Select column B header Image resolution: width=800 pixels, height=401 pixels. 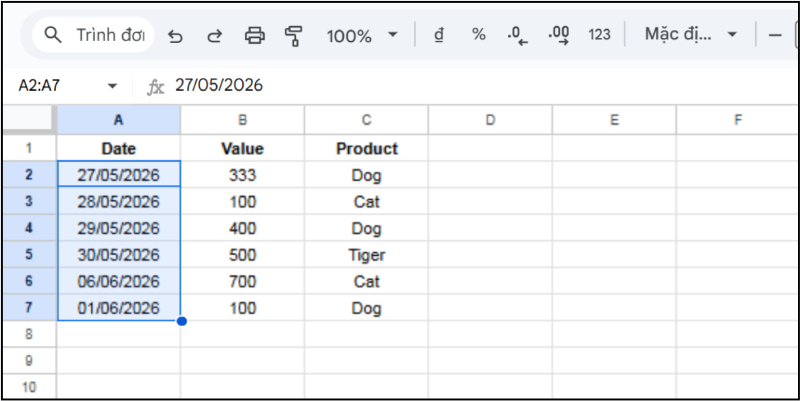pos(242,120)
